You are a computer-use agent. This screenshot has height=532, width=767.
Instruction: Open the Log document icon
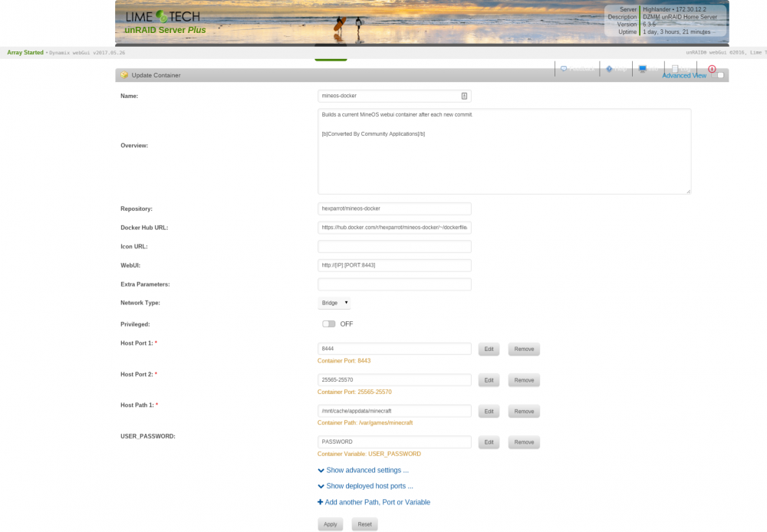coord(674,68)
